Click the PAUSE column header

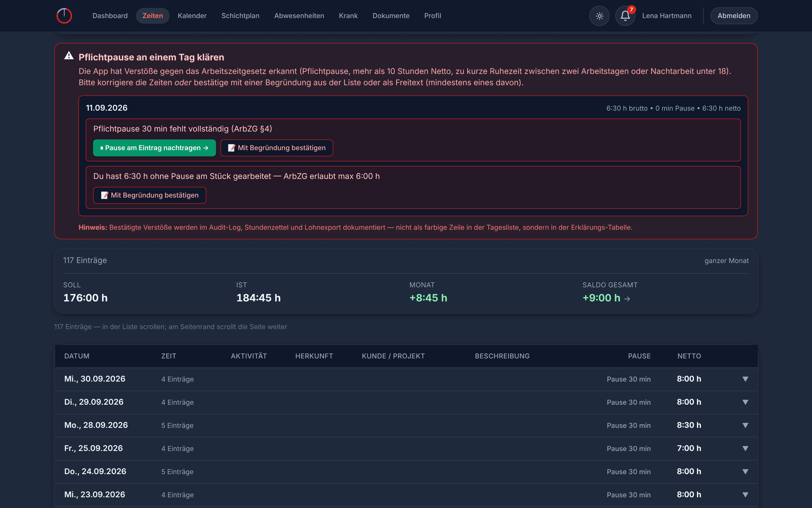coord(639,356)
